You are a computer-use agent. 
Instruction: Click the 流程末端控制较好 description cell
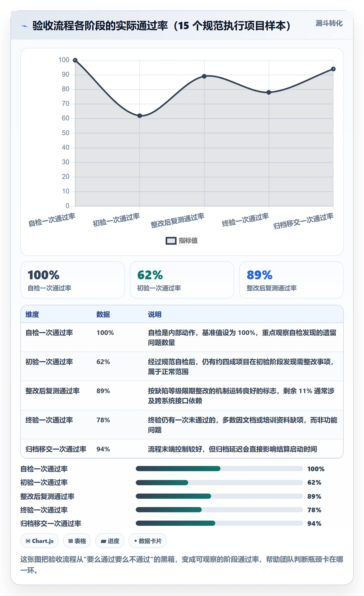tap(232, 449)
